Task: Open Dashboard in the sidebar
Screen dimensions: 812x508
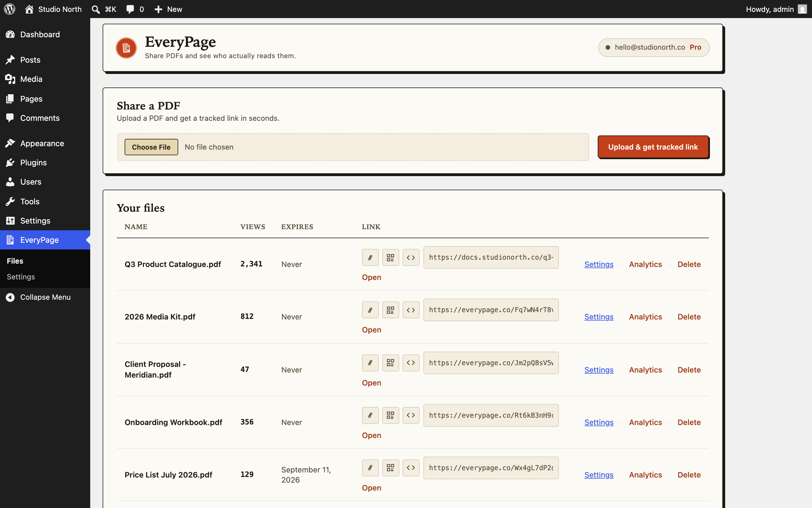Action: point(45,34)
